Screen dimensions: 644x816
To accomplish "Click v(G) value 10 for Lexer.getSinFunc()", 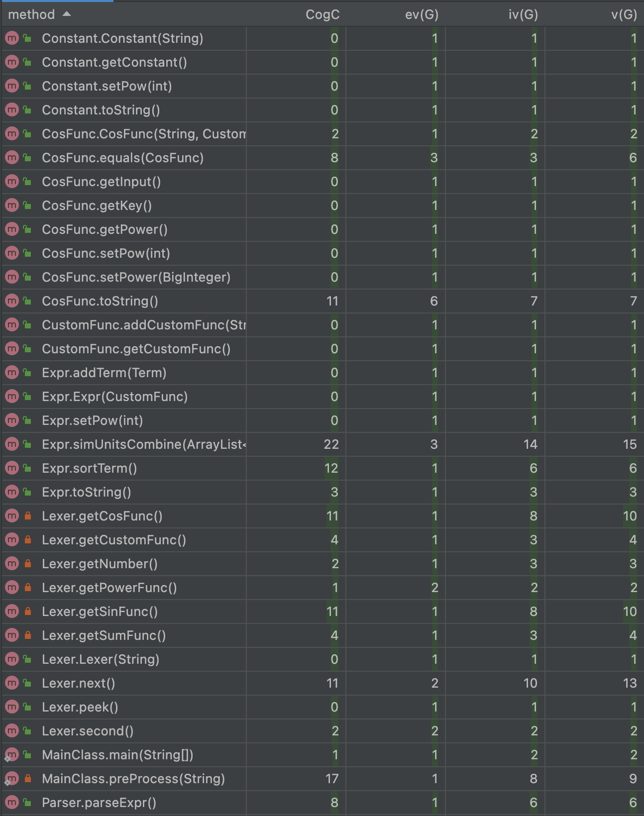I will click(x=630, y=612).
